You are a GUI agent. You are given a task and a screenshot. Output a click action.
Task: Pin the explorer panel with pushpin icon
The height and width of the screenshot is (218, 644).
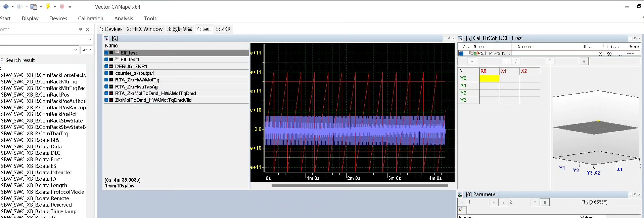[81, 29]
